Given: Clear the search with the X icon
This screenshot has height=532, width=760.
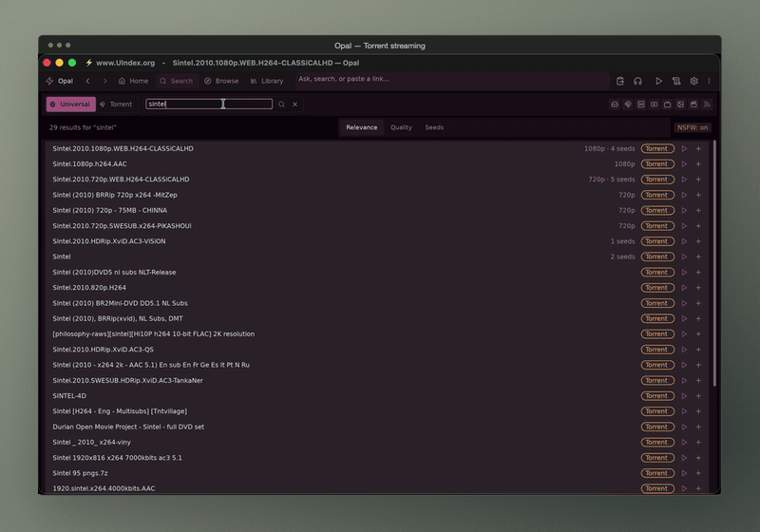Looking at the screenshot, I should tap(294, 104).
